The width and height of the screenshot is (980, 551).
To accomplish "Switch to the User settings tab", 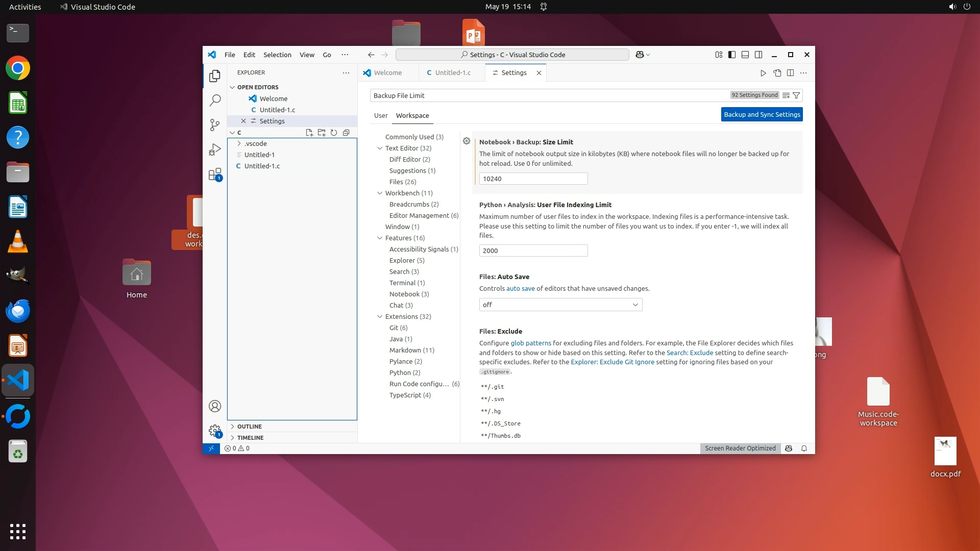I will 381,115.
